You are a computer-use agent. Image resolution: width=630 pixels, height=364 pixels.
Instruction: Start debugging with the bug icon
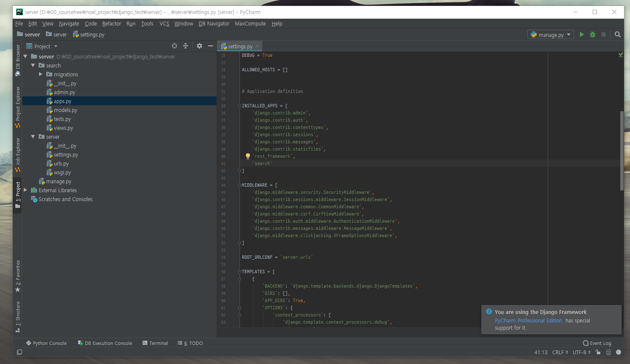point(593,34)
